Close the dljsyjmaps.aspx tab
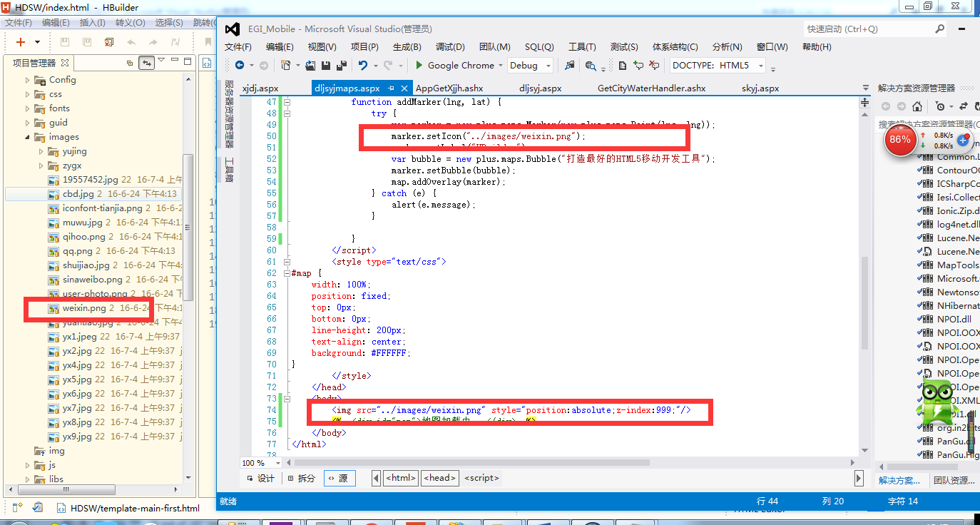 pyautogui.click(x=404, y=88)
